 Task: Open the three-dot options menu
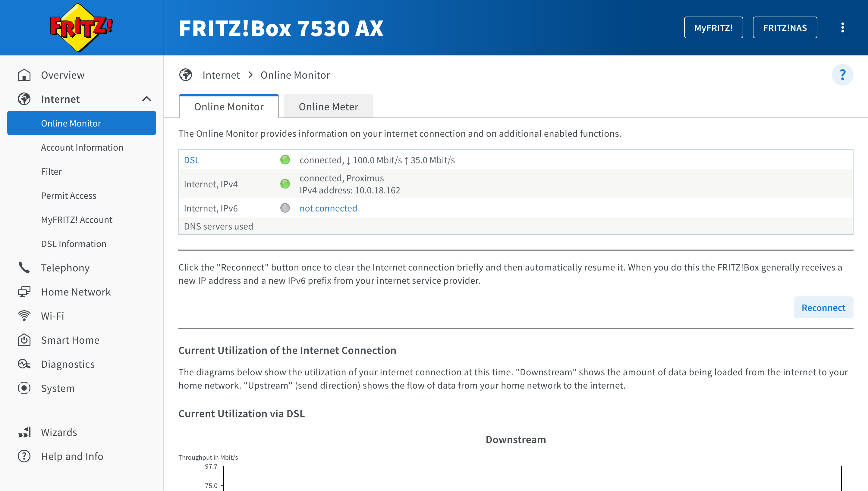coord(842,28)
